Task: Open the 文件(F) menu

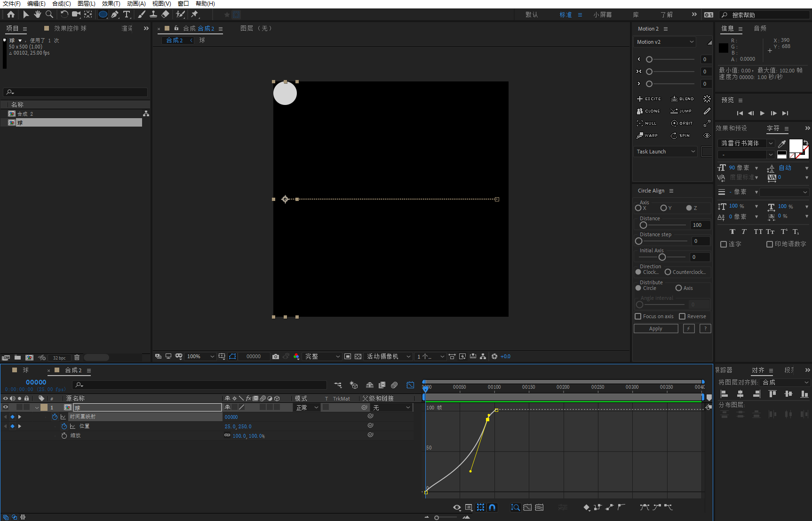Action: 12,4
